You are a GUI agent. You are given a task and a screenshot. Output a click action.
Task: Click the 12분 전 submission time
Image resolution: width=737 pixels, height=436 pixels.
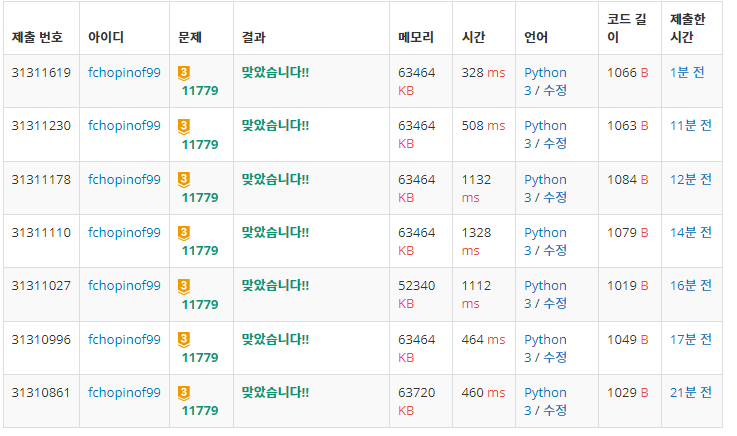click(690, 179)
